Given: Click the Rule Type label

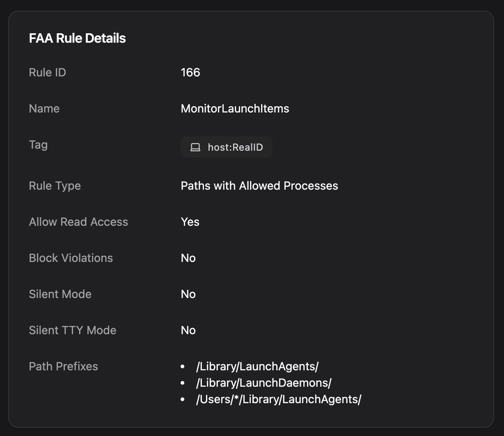Looking at the screenshot, I should [55, 186].
